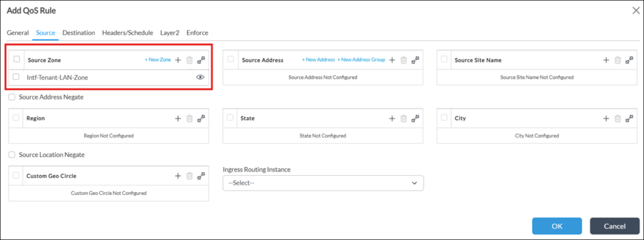Add a Source Address with plus icon

[x=392, y=60]
